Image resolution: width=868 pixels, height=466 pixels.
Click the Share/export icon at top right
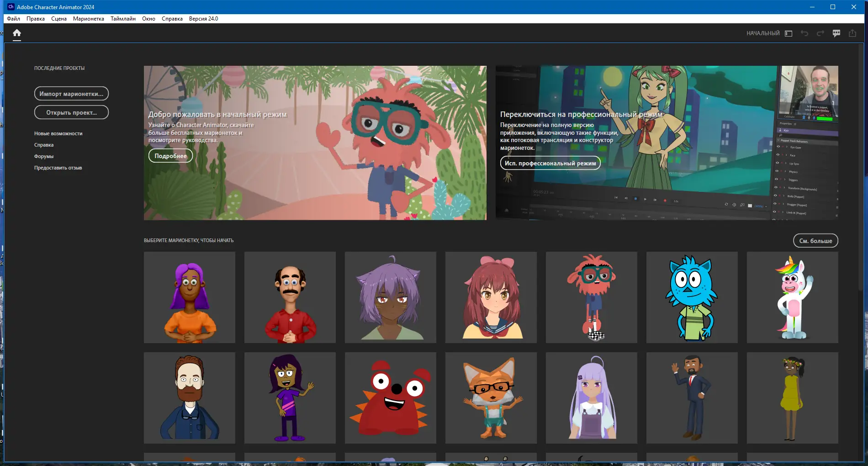(852, 32)
